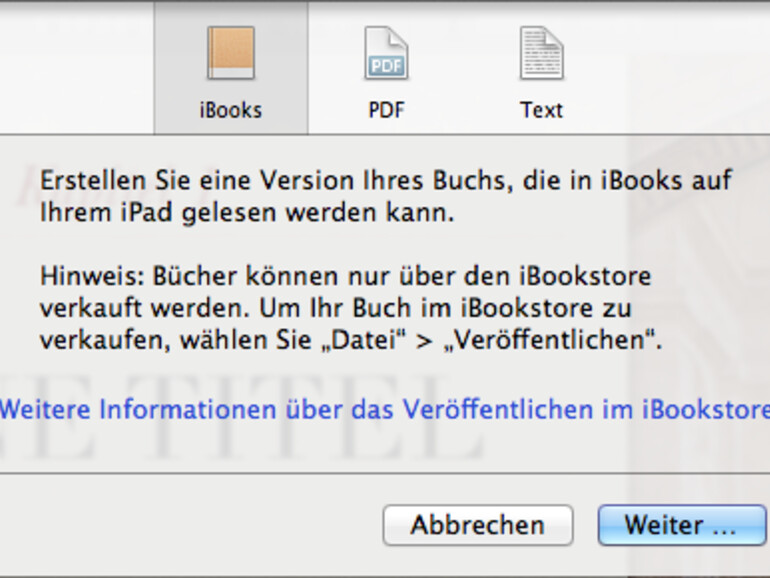Screen dimensions: 770x578
Task: Switch to the PDF tab label
Action: (386, 110)
